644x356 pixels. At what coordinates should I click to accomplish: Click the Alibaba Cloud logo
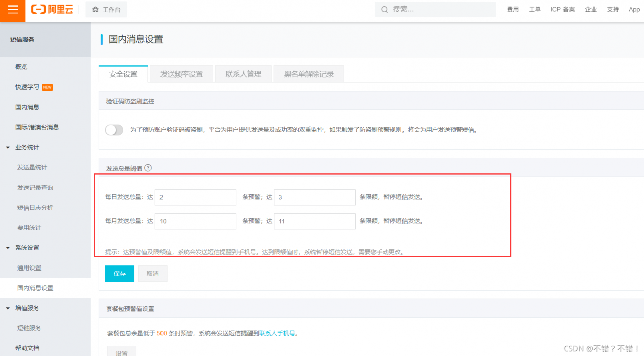[x=52, y=10]
